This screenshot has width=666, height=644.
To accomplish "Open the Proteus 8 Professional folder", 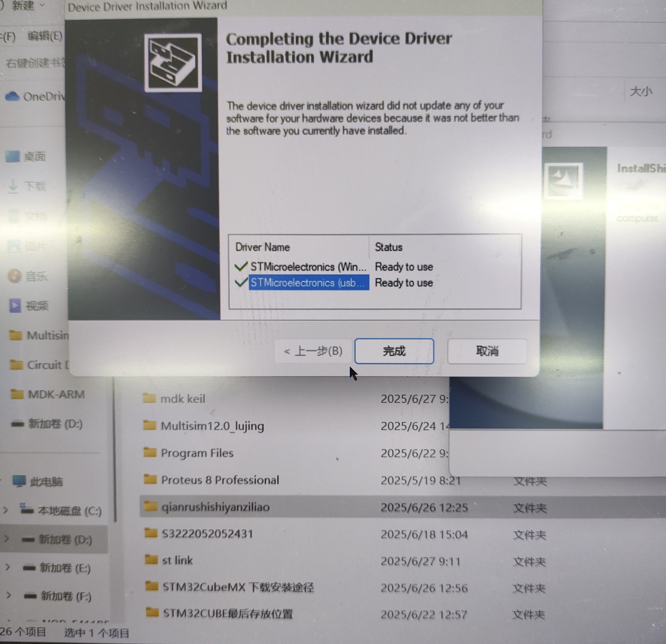I will point(220,480).
